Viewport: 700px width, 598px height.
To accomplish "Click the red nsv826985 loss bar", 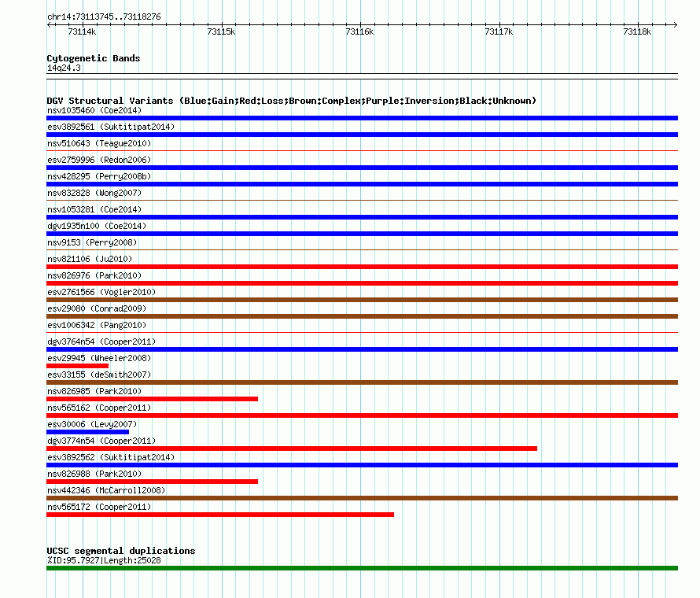I will tap(153, 399).
